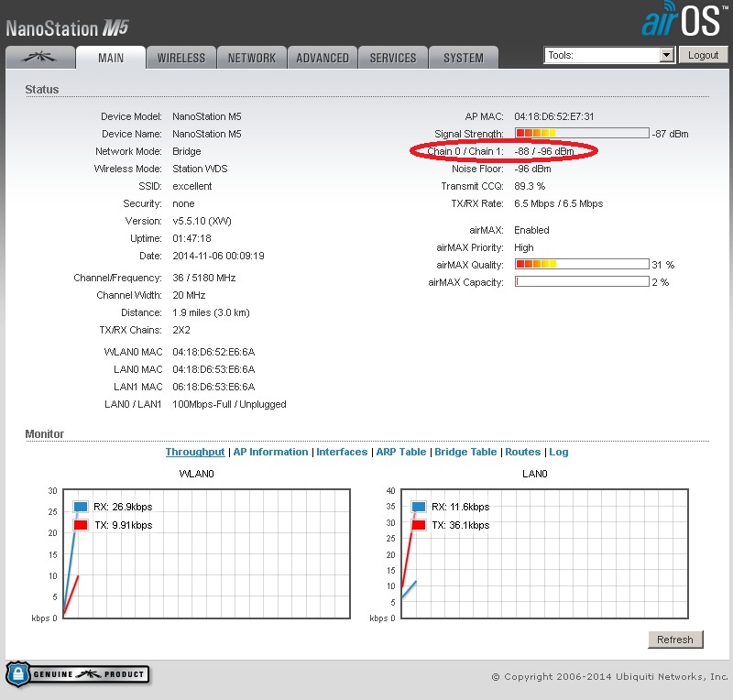Click the red TX legend square in WLAN0 graph

point(81,525)
